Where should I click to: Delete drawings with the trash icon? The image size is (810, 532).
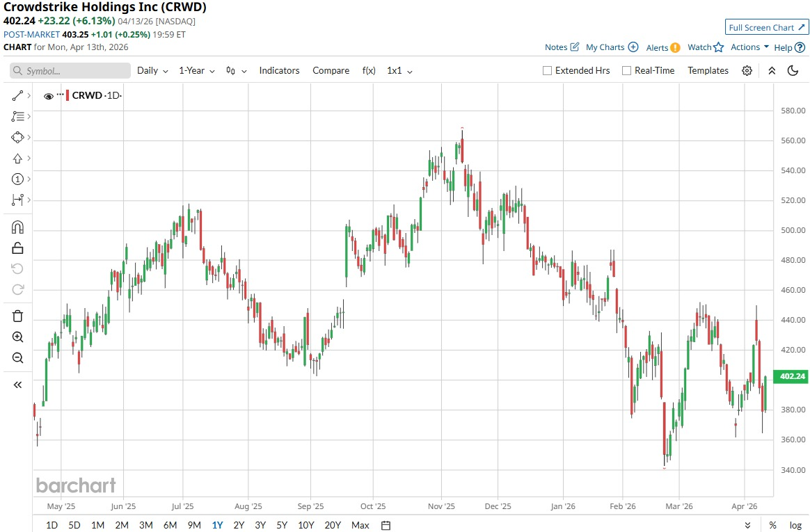(x=17, y=316)
